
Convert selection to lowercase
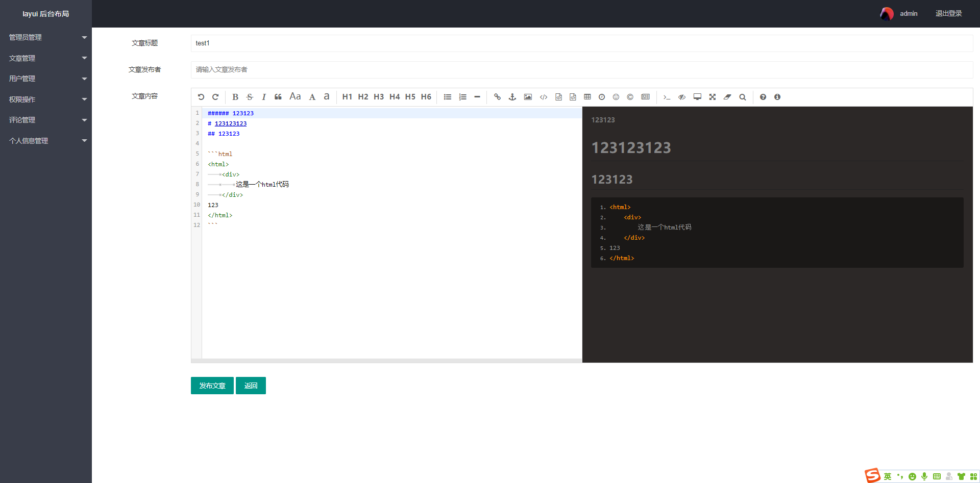pos(327,96)
